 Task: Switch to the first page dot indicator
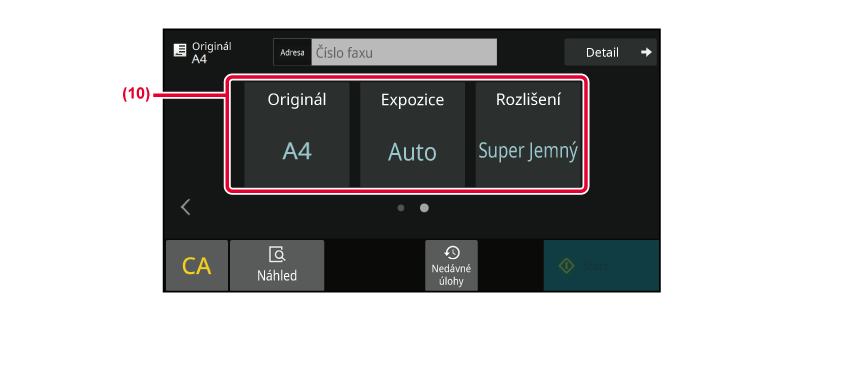pos(401,208)
